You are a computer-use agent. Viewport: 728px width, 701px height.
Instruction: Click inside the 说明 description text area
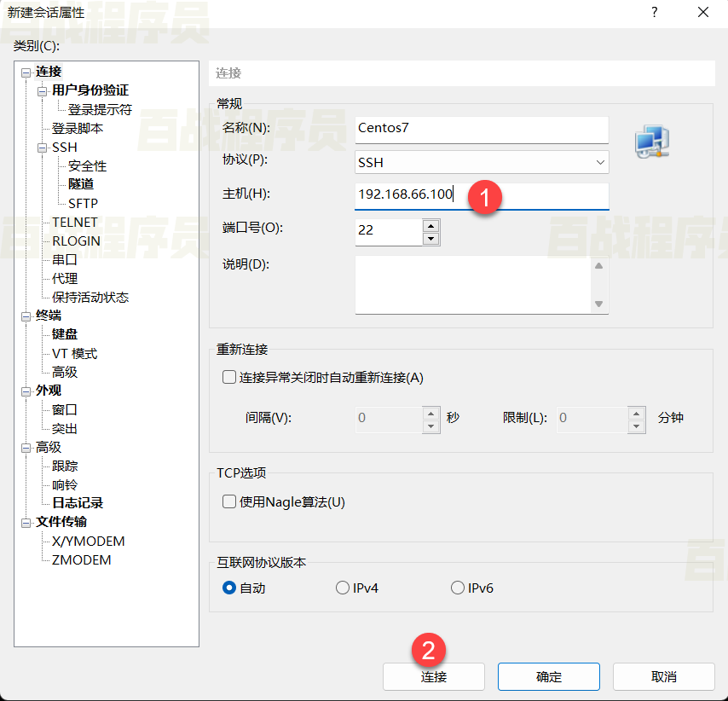click(x=474, y=285)
